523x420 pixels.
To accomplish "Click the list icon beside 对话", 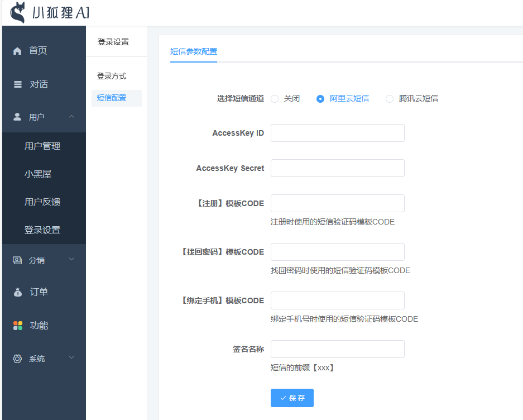I will 18,84.
